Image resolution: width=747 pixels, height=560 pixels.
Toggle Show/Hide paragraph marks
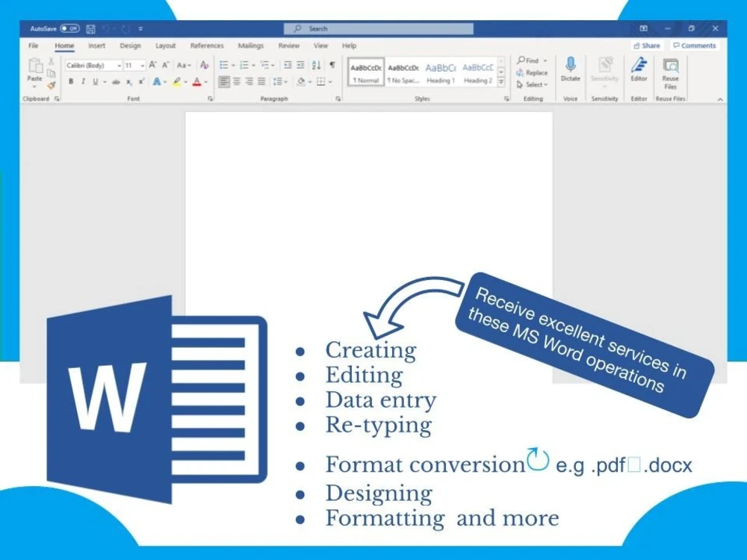point(332,65)
